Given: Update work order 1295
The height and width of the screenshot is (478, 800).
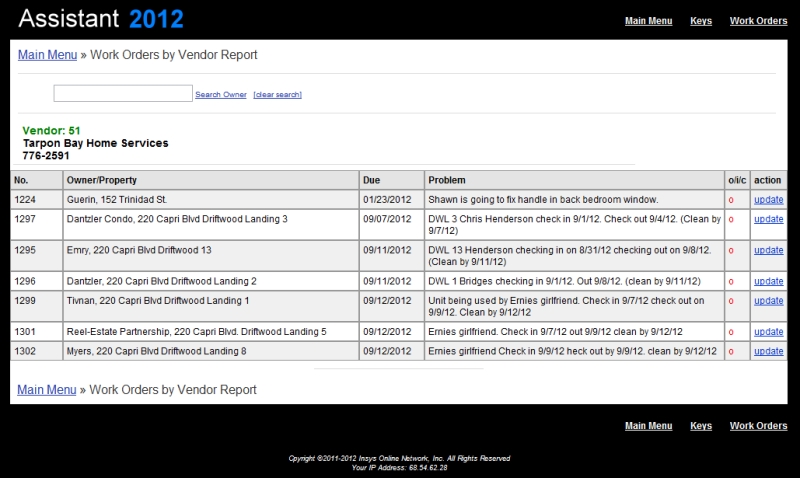Looking at the screenshot, I should (x=768, y=250).
